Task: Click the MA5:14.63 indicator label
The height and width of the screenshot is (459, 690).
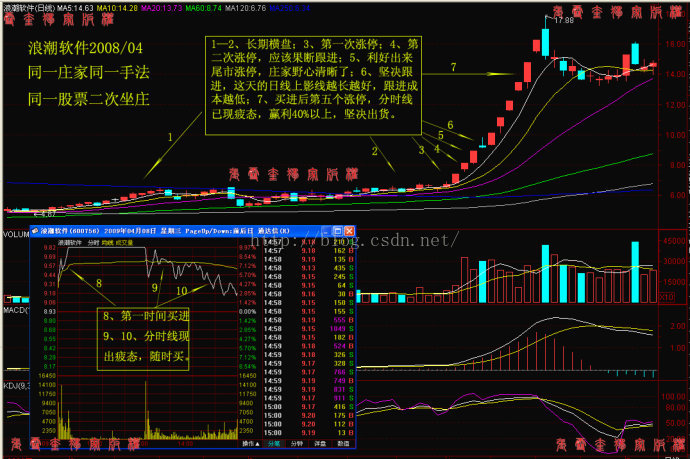Action: tap(75, 8)
